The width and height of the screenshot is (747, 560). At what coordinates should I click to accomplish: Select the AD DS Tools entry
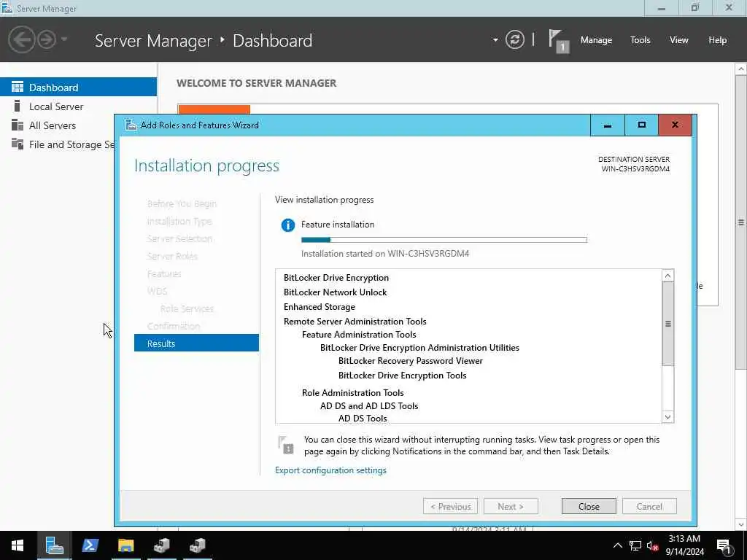pyautogui.click(x=363, y=418)
